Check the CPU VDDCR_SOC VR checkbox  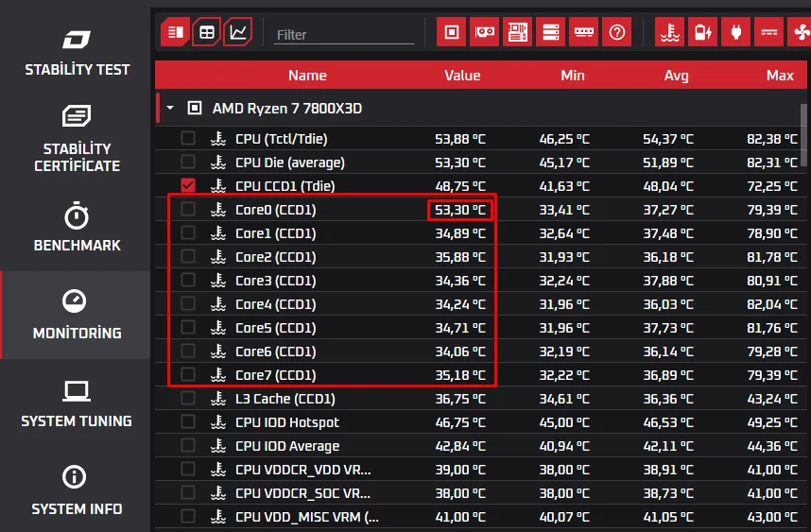(188, 492)
